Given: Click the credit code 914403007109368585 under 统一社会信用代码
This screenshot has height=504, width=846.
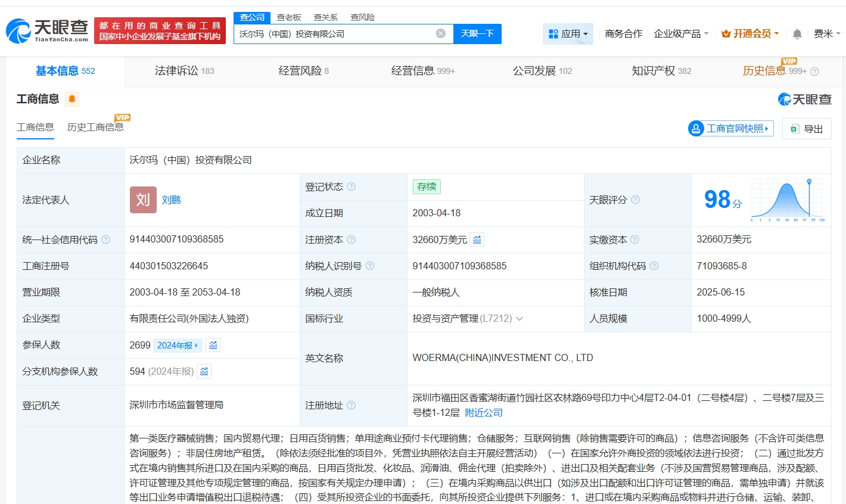Looking at the screenshot, I should 176,239.
